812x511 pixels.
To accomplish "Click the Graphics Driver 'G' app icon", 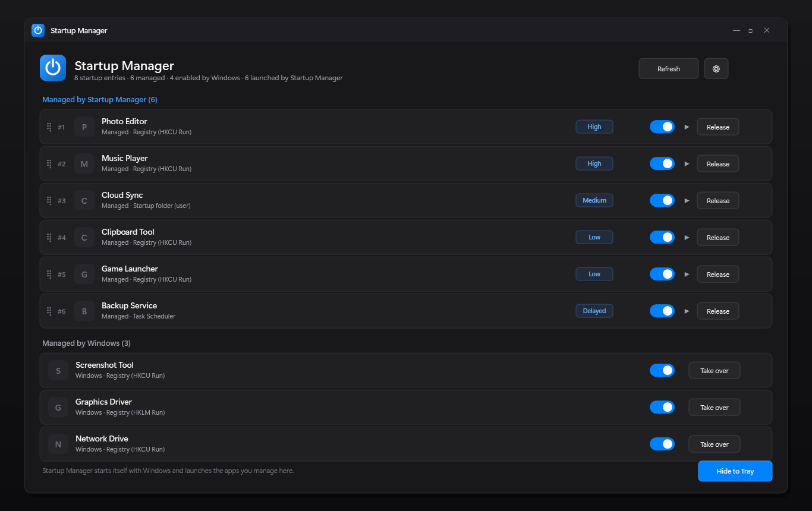I will click(58, 408).
